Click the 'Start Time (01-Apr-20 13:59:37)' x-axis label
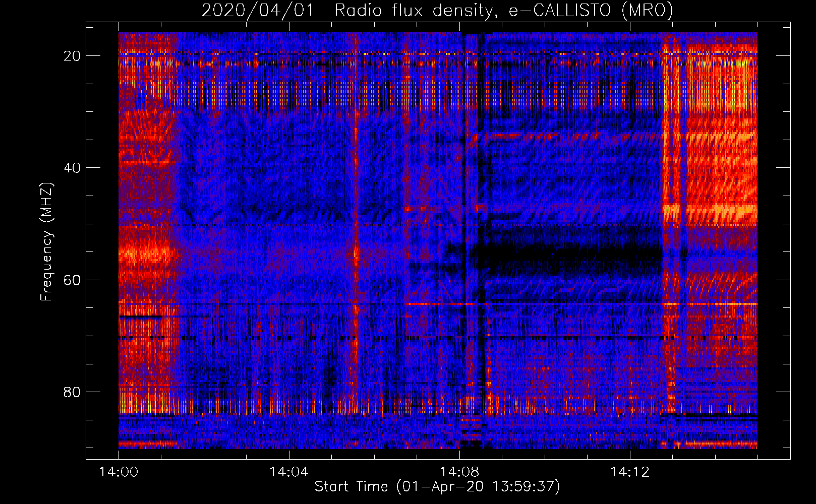Image resolution: width=816 pixels, height=504 pixels. 437,487
